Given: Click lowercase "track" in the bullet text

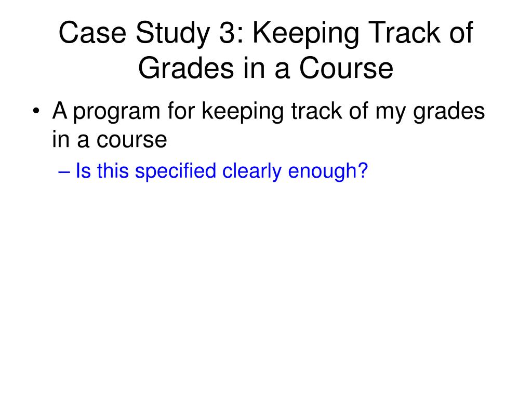Looking at the screenshot, I should pyautogui.click(x=316, y=111).
